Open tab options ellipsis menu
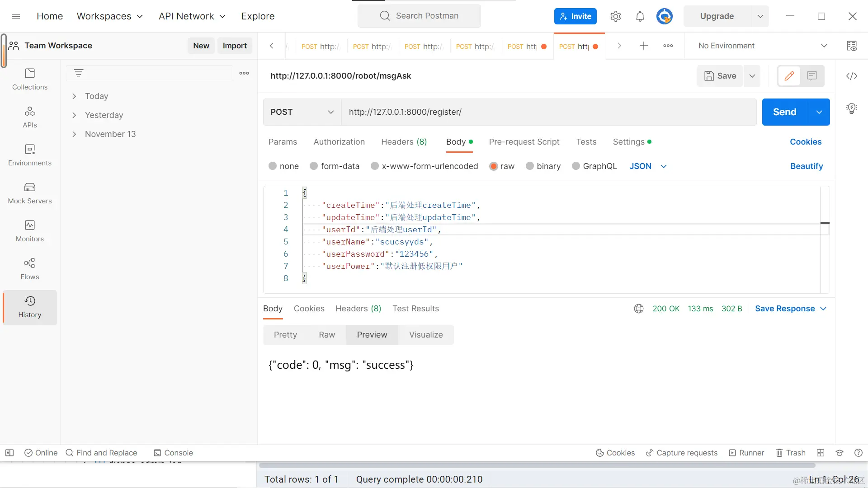868x488 pixels. [x=668, y=46]
